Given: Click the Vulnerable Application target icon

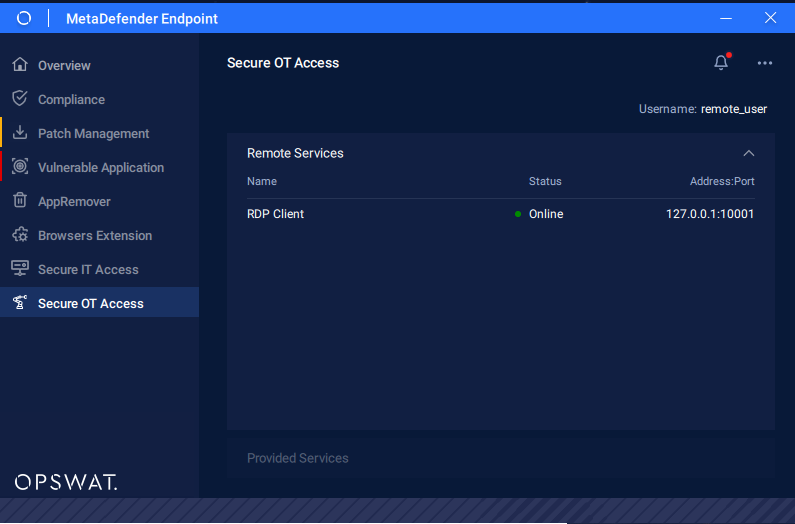Looking at the screenshot, I should [x=20, y=166].
